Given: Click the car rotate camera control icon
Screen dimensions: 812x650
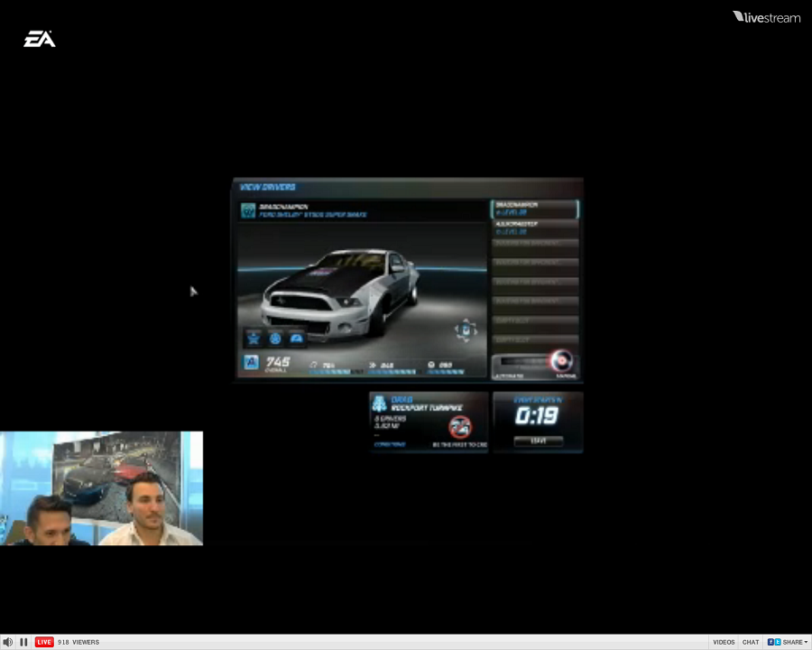Looking at the screenshot, I should click(x=466, y=330).
